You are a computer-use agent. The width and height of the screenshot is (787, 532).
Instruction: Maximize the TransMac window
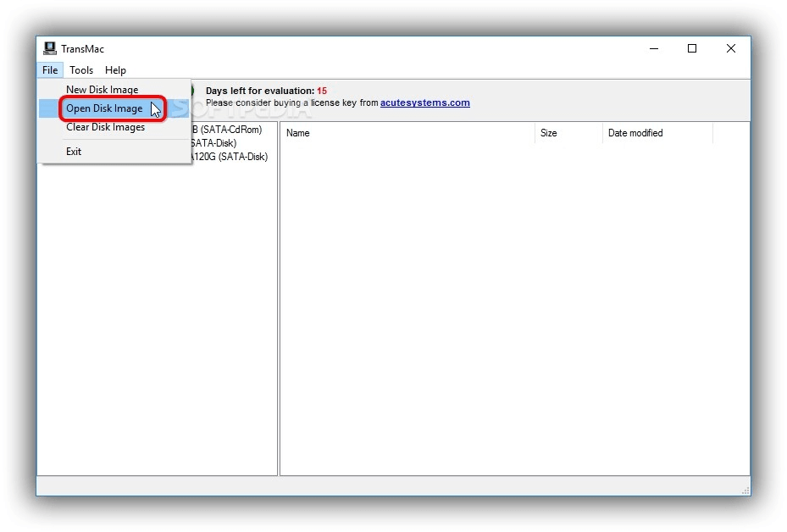tap(692, 48)
